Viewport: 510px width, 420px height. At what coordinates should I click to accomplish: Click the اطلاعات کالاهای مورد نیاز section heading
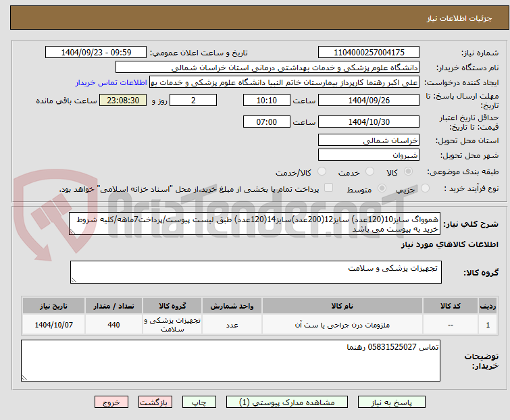coord(449,244)
